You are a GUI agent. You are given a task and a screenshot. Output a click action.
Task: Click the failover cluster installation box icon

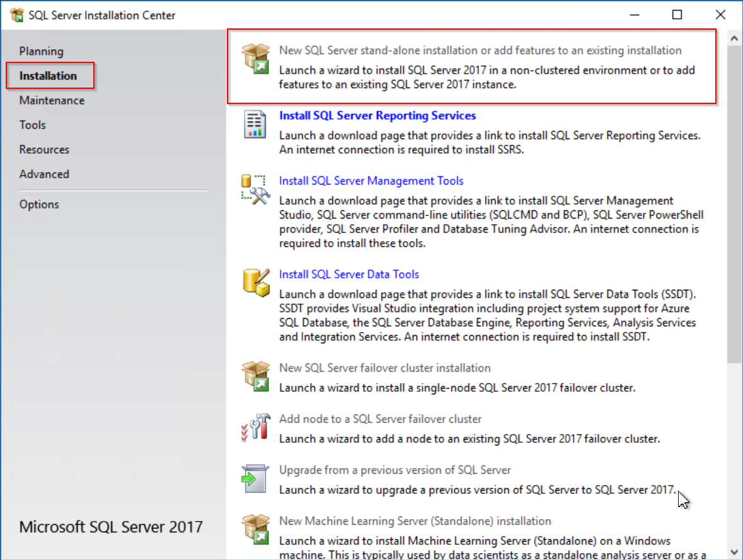coord(255,376)
